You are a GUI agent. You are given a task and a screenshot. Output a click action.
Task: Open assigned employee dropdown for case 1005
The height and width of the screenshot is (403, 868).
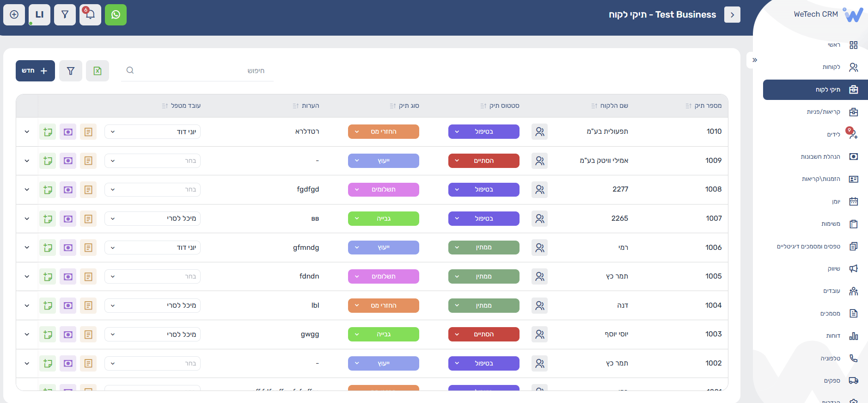153,277
